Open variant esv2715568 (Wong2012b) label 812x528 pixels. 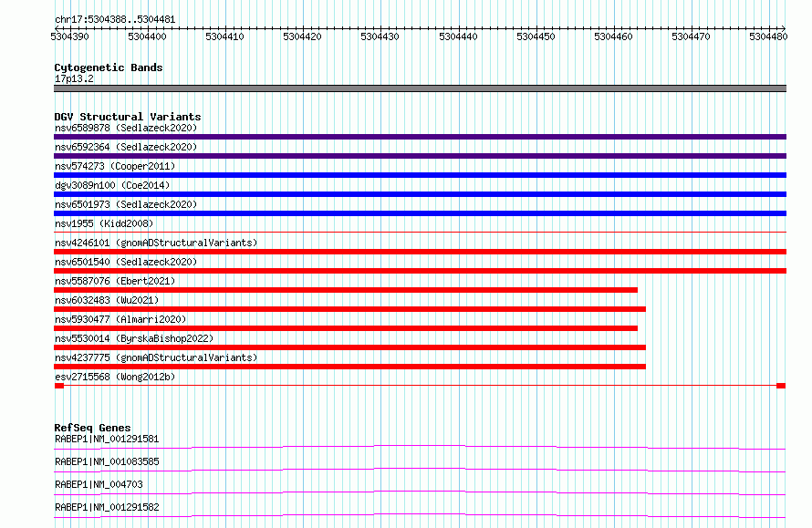115,377
